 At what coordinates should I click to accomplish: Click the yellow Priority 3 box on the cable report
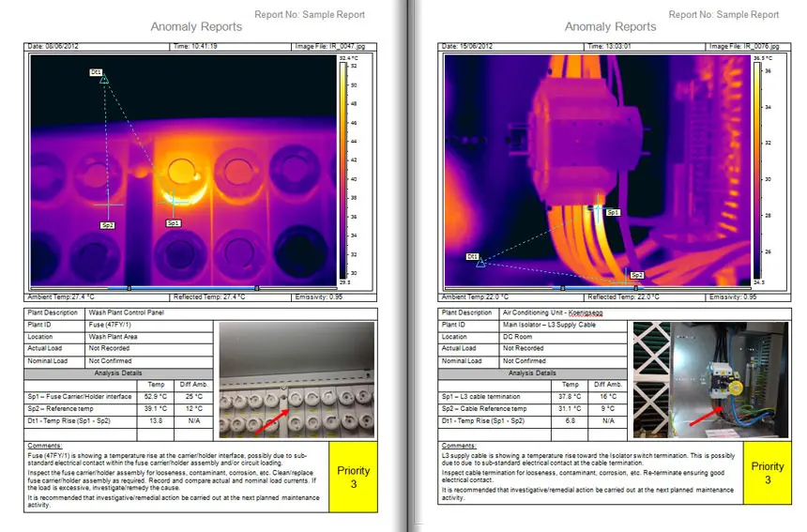pos(767,472)
